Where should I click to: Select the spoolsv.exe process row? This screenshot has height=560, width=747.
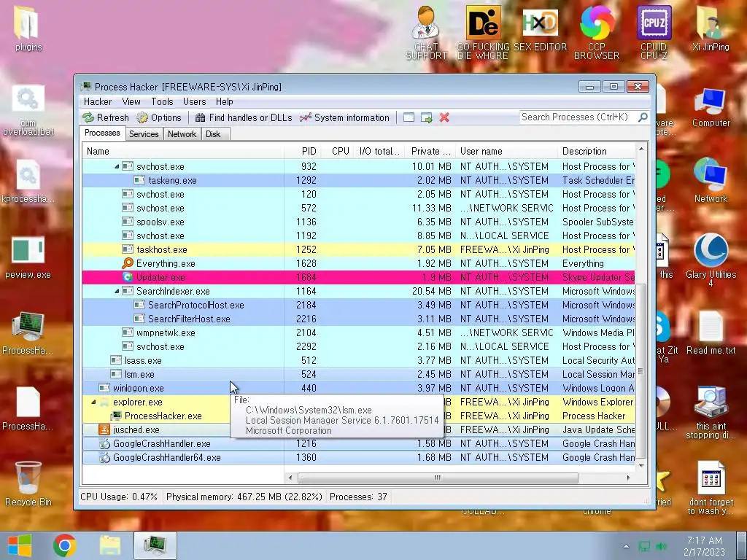click(358, 222)
